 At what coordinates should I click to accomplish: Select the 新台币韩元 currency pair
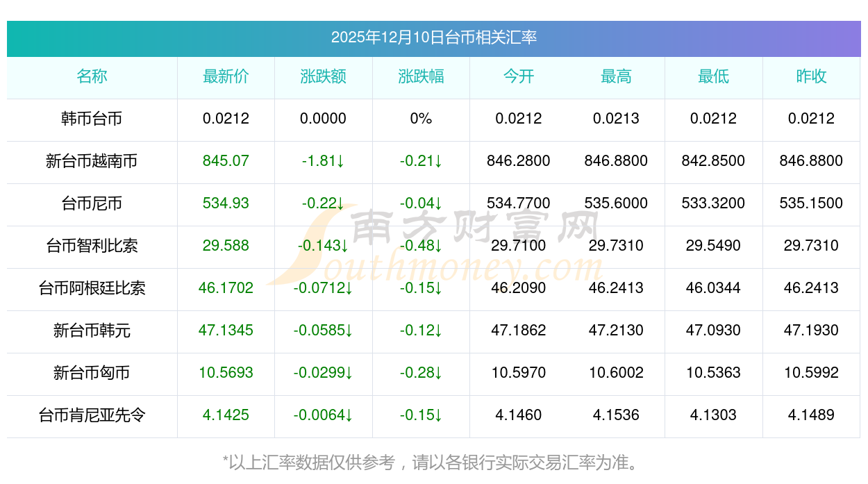pyautogui.click(x=92, y=331)
